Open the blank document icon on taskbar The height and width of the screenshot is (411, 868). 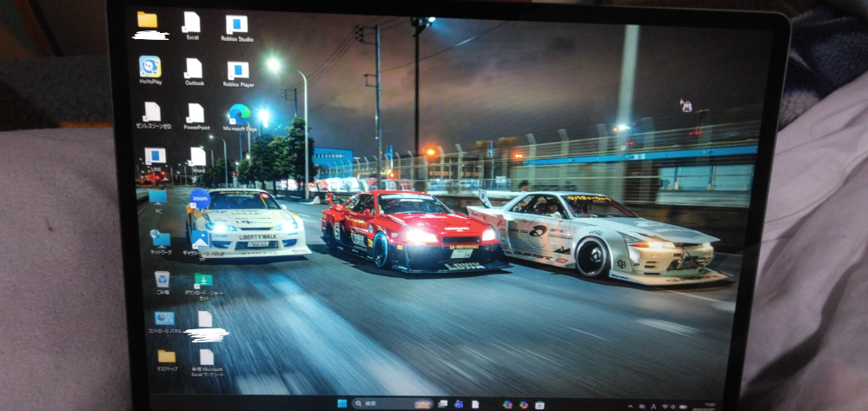(x=475, y=404)
